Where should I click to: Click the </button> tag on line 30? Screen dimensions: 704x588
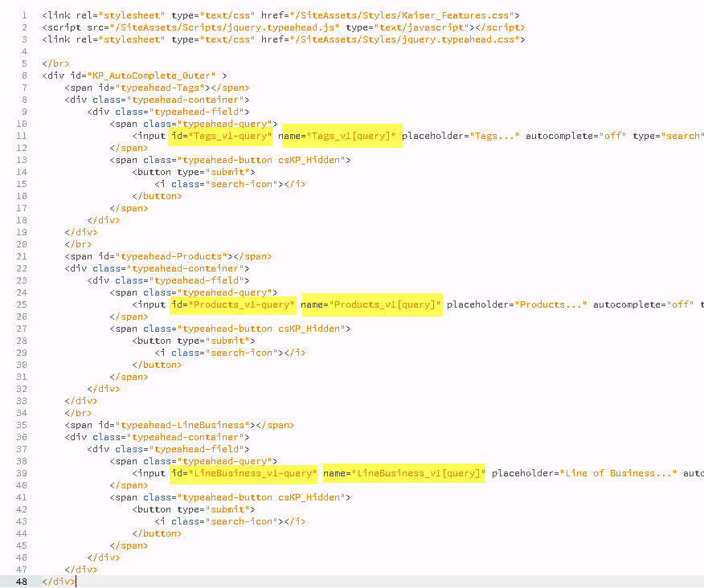158,365
